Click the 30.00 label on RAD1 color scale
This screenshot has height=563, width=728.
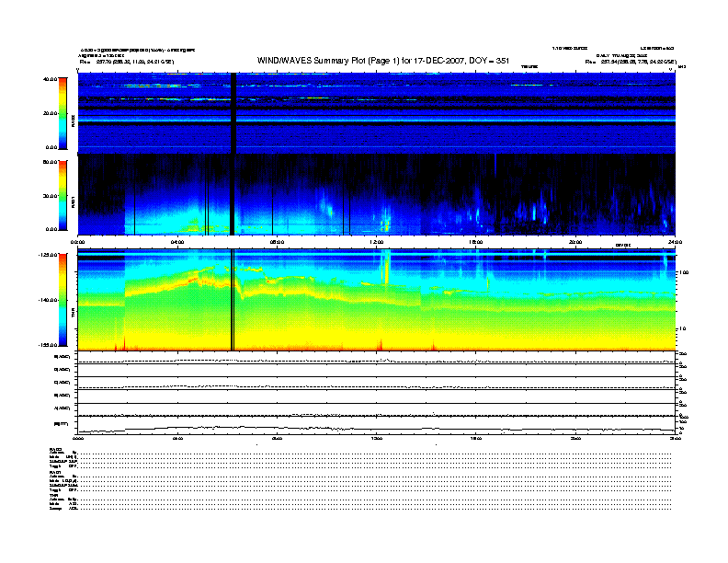[x=50, y=196]
